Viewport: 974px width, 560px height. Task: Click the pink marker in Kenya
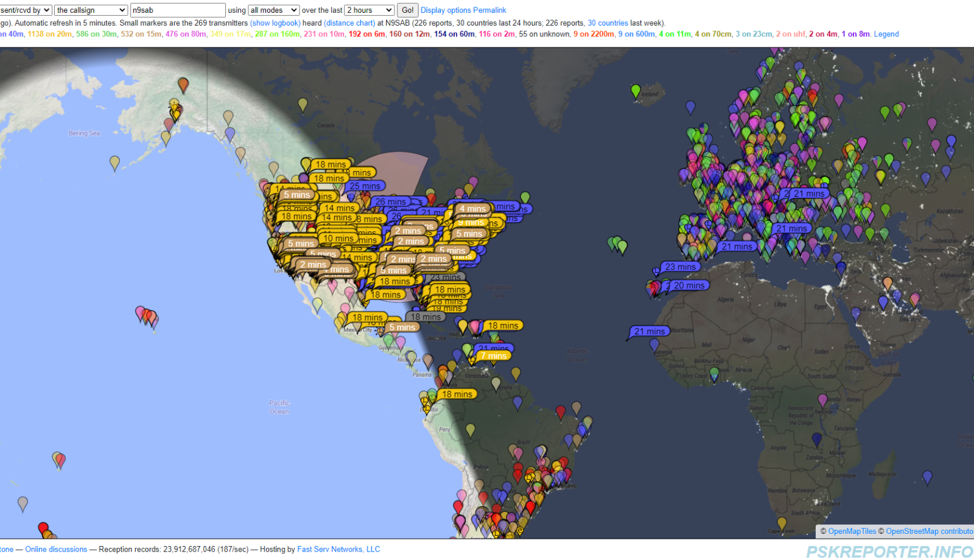[822, 400]
